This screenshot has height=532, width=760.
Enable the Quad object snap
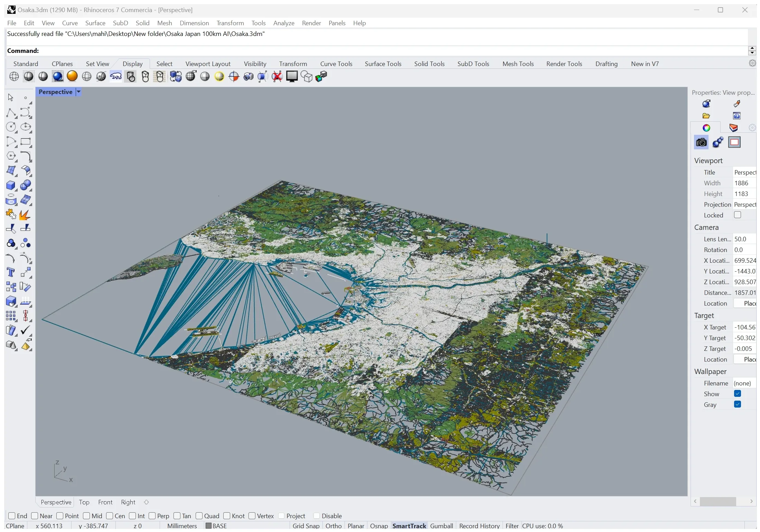tap(199, 516)
